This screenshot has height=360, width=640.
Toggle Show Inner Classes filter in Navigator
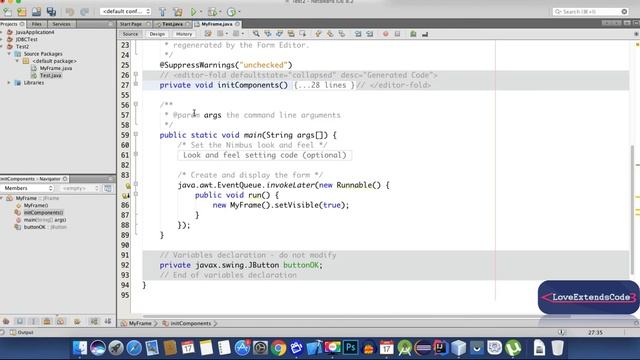pos(61,322)
